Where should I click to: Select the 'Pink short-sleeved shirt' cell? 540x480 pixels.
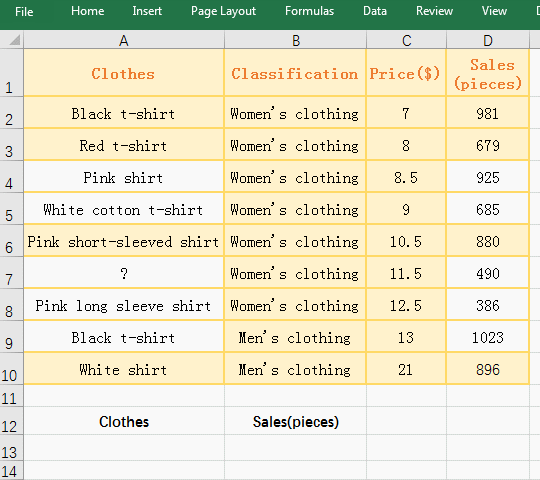(x=124, y=241)
